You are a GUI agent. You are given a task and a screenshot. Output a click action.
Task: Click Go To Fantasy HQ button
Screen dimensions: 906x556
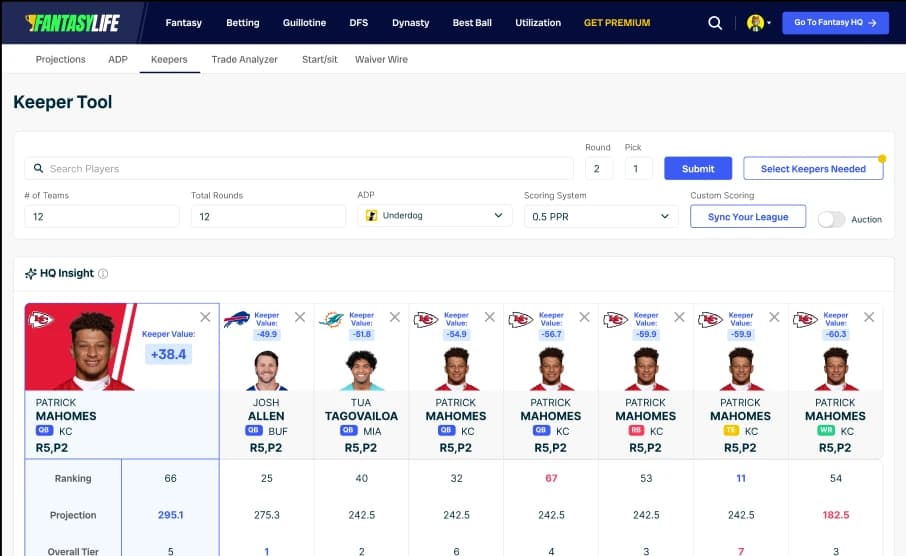coord(836,23)
